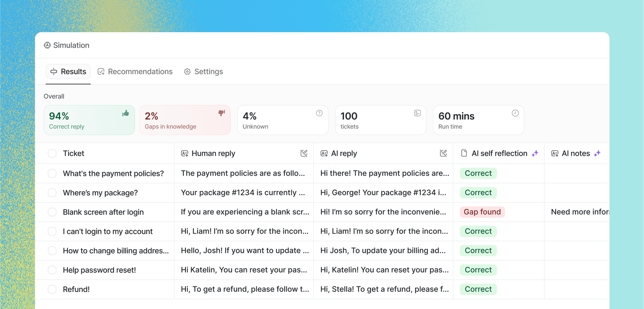Screen dimensions: 644x309
Task: Click the tickets list icon on 100 tickets card
Action: tap(417, 113)
